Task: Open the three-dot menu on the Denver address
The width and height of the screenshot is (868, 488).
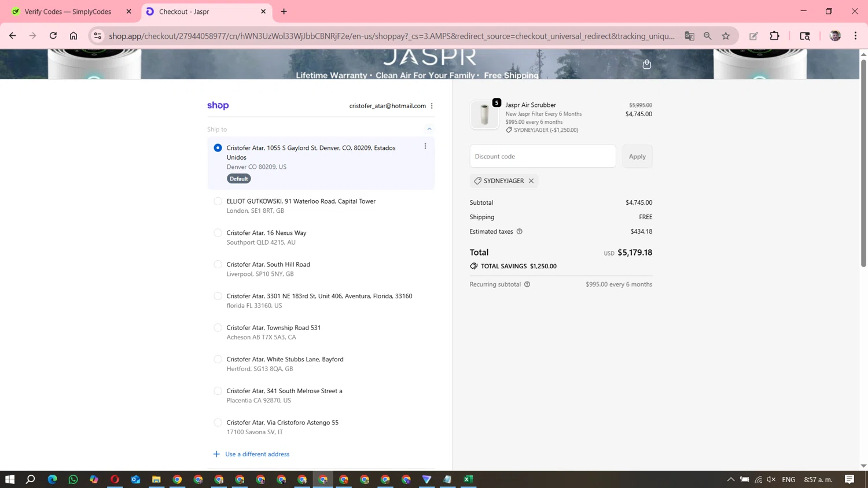Action: pos(425,146)
